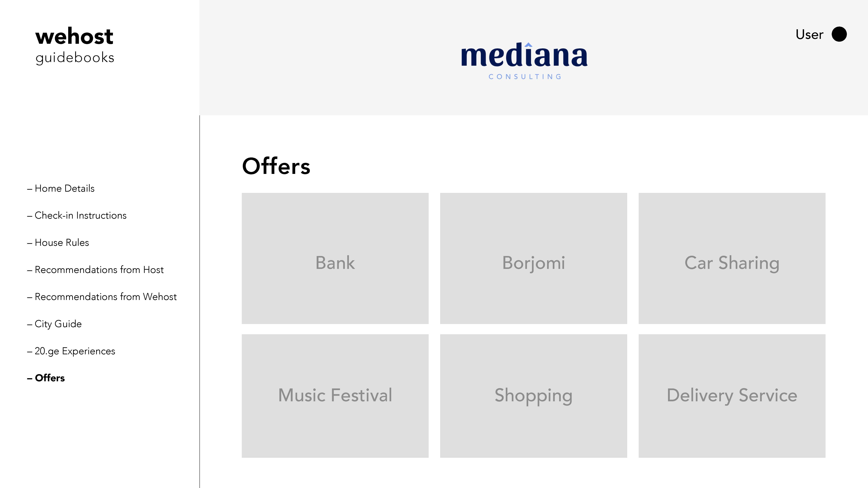Click the CONSULTING text under the logo
868x488 pixels.
[525, 77]
